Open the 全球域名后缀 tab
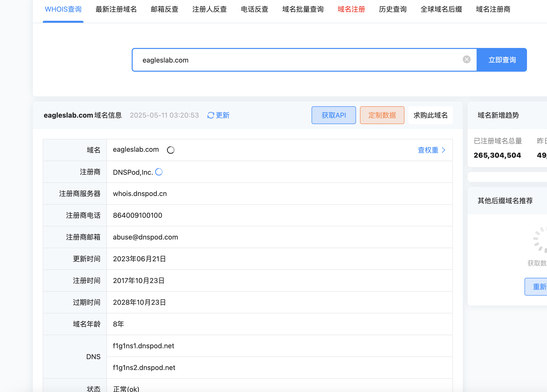The image size is (547, 392). coord(441,9)
